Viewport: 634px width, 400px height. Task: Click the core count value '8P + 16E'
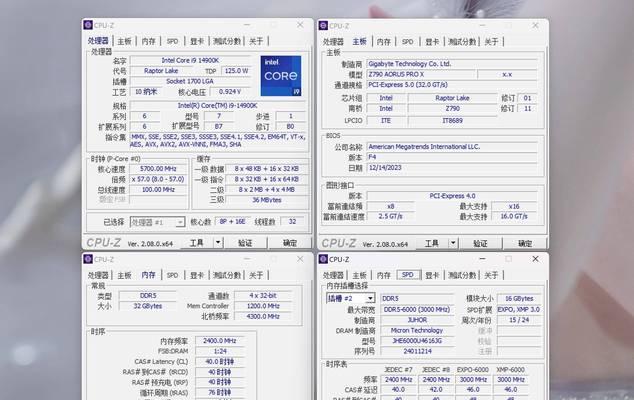[232, 222]
